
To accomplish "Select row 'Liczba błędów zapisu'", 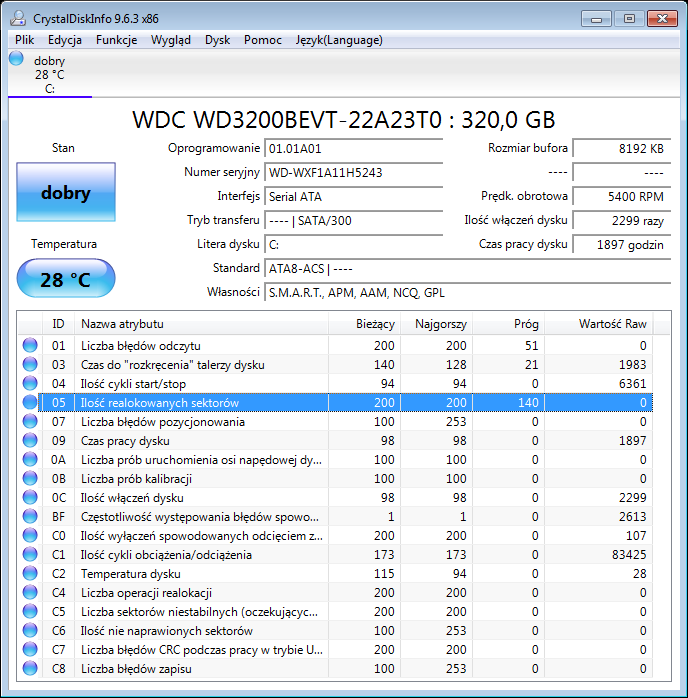I will [x=335, y=668].
